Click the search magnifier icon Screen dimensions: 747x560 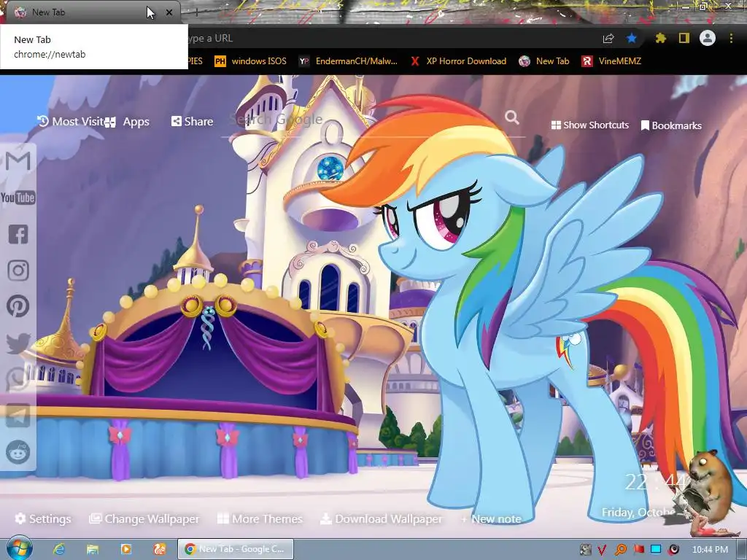[x=511, y=117]
